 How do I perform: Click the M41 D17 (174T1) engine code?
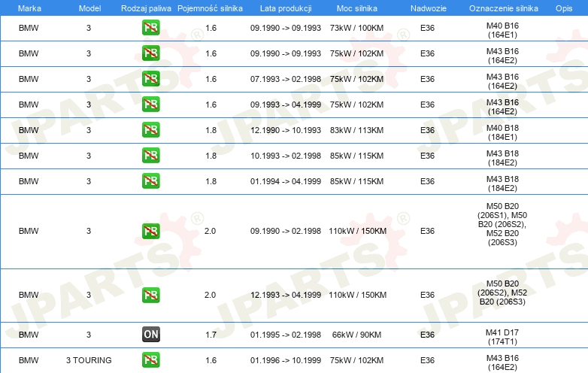[502, 335]
